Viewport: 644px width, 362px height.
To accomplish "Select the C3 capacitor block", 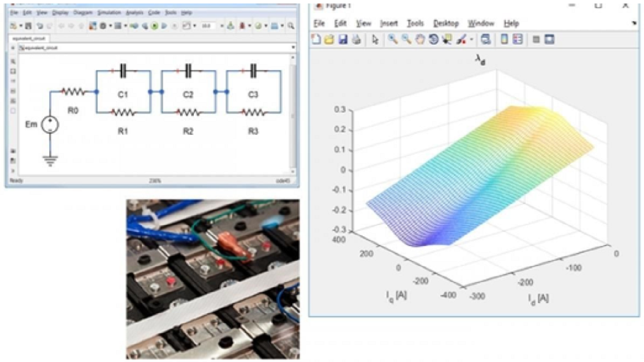I will (x=253, y=71).
